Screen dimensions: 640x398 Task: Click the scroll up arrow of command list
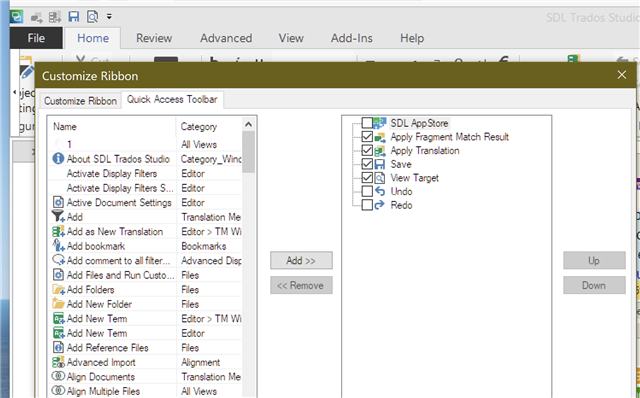249,124
